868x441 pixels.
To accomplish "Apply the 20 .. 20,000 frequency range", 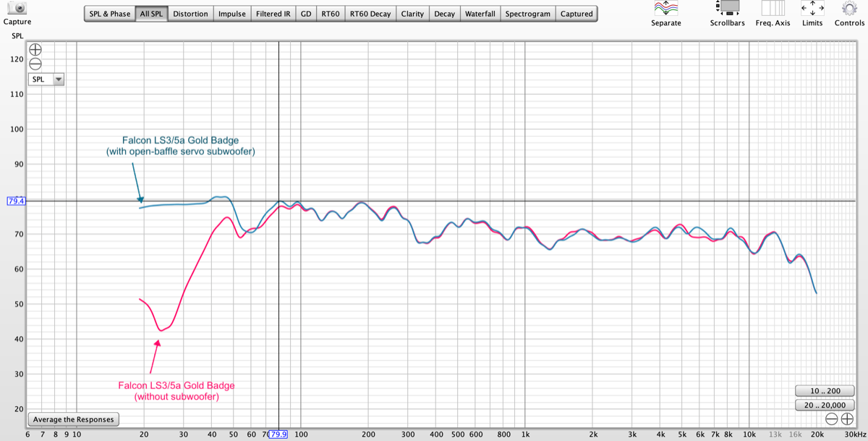I will 824,405.
